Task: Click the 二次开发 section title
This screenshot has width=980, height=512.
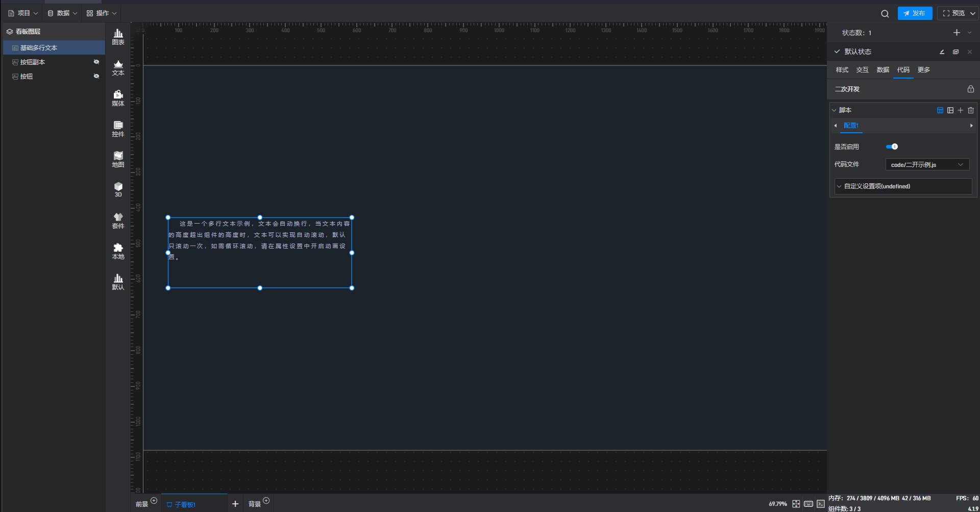Action: pyautogui.click(x=847, y=89)
